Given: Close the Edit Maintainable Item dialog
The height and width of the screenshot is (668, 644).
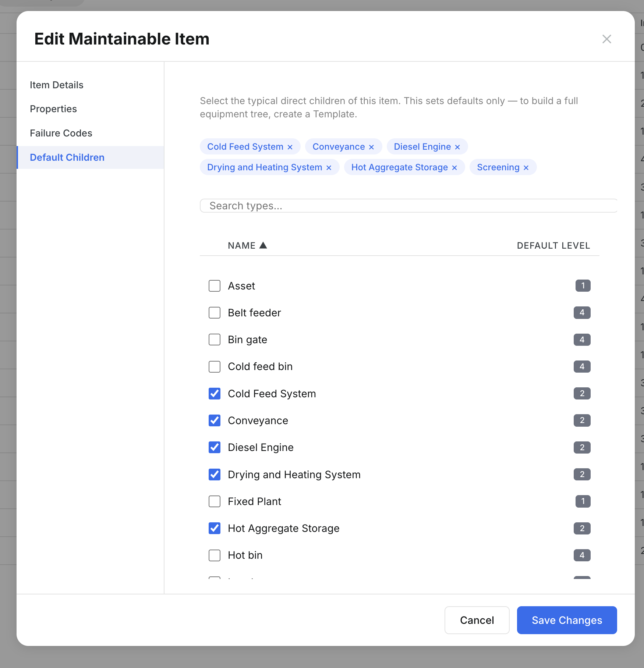Looking at the screenshot, I should pyautogui.click(x=606, y=39).
